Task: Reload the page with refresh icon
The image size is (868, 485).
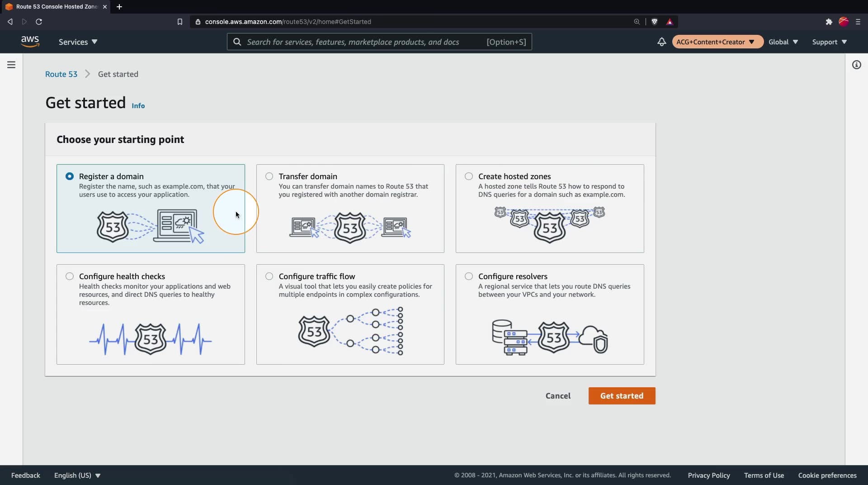Action: [x=39, y=22]
